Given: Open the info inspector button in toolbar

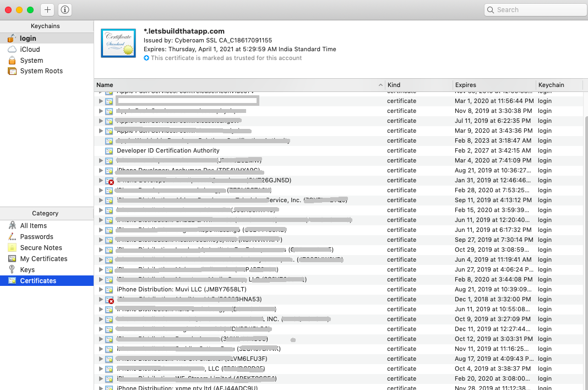Looking at the screenshot, I should tap(65, 10).
